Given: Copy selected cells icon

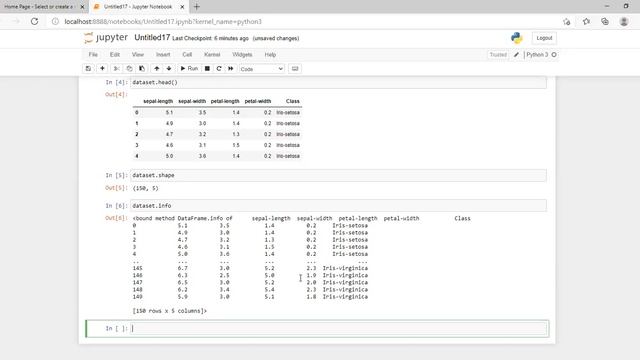Looking at the screenshot, I should [x=129, y=69].
